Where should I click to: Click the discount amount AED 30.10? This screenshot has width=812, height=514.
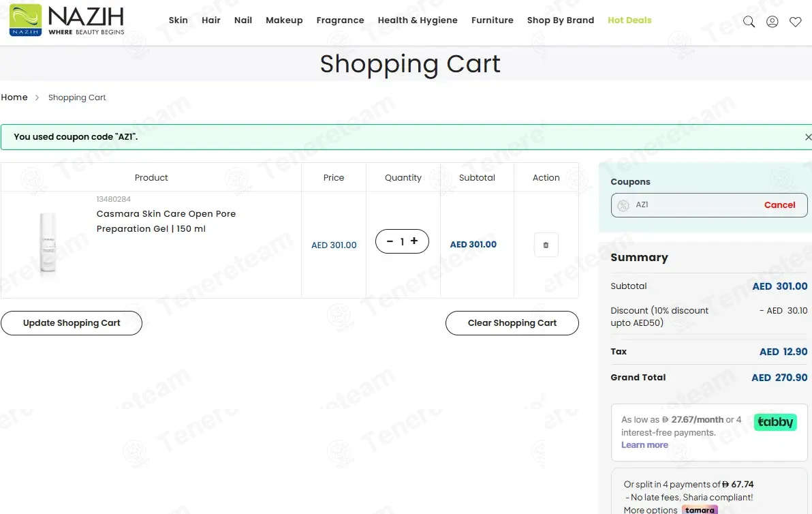point(783,310)
